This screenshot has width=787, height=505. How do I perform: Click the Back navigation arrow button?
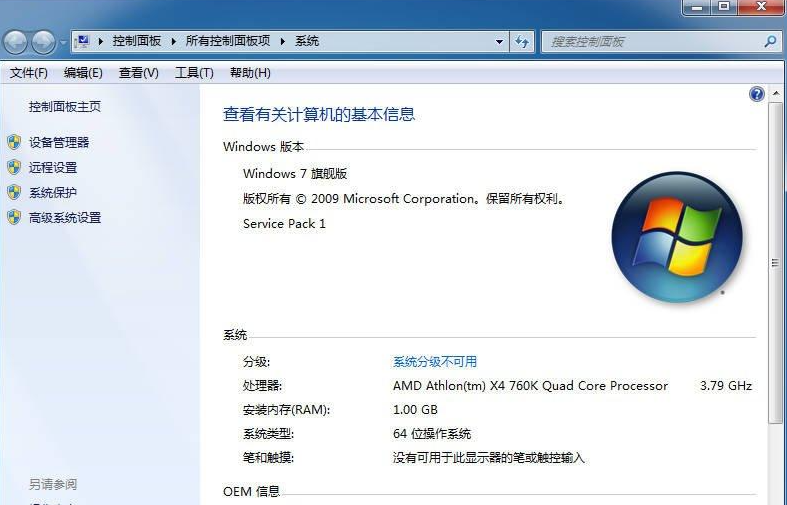tap(17, 42)
